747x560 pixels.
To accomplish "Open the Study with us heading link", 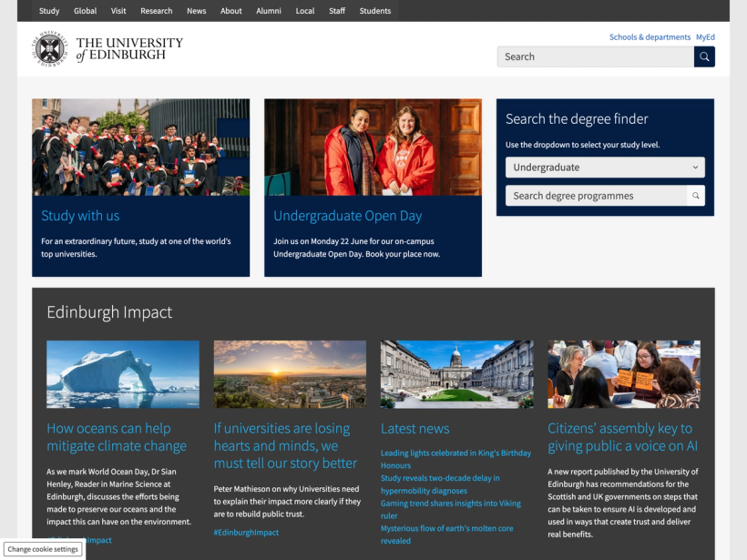I will tap(80, 216).
